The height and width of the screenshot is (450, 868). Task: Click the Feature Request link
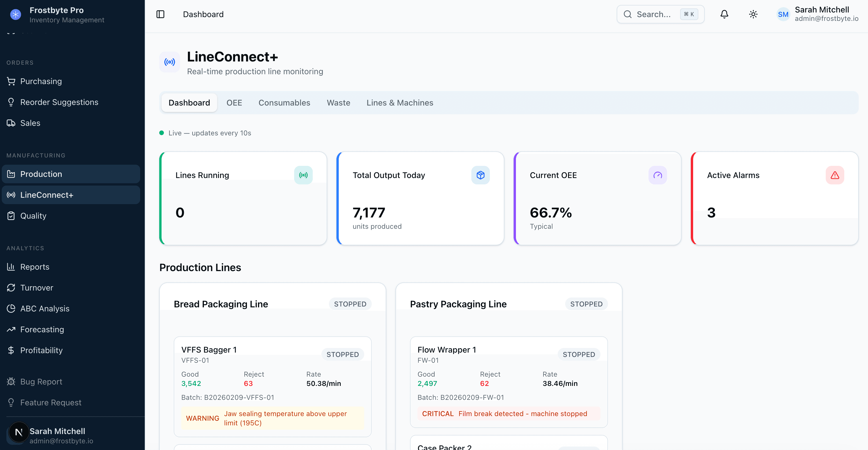[51, 402]
